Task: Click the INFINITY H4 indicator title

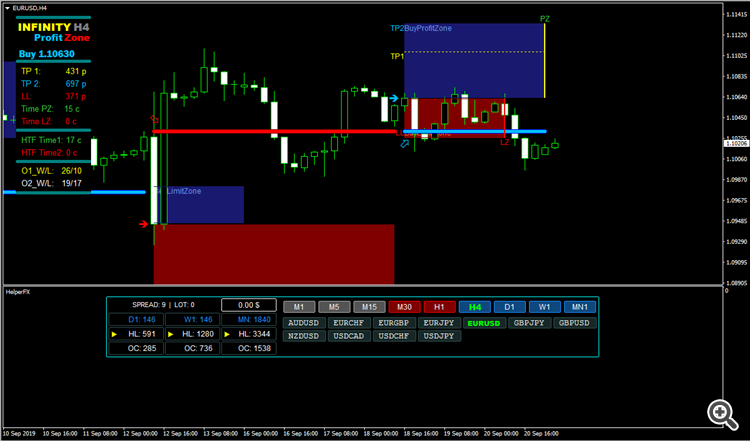Action: pyautogui.click(x=54, y=27)
